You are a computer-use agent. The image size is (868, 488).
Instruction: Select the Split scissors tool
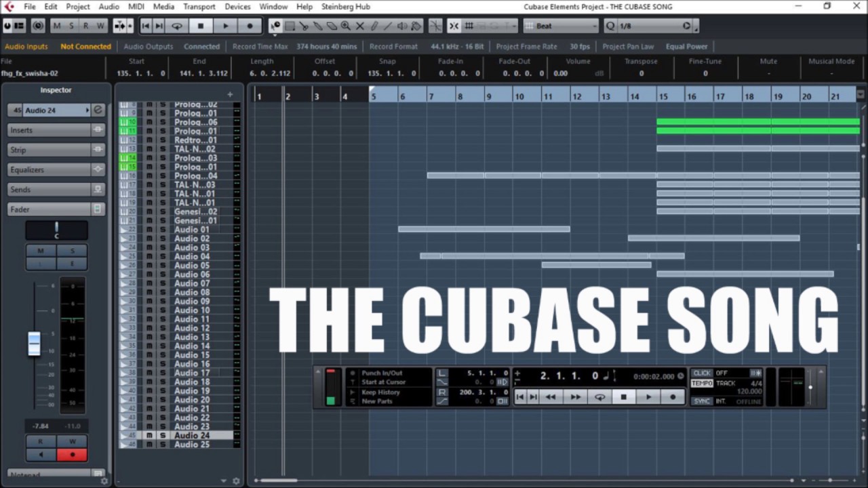[x=304, y=26]
